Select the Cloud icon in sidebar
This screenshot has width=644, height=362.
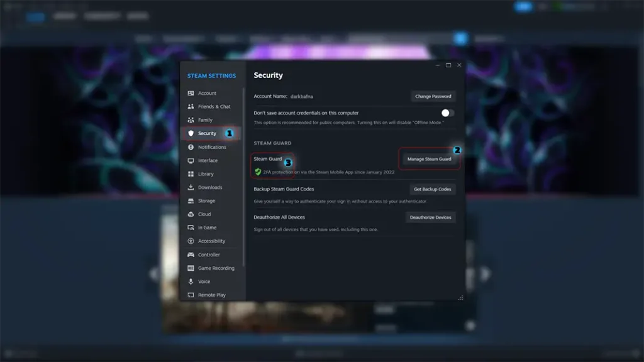pos(191,214)
